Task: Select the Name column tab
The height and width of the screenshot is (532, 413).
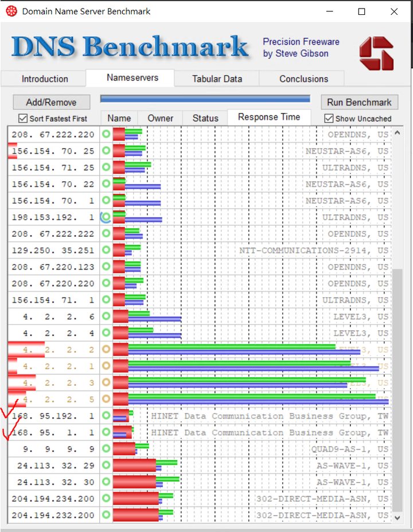Action: (x=119, y=118)
